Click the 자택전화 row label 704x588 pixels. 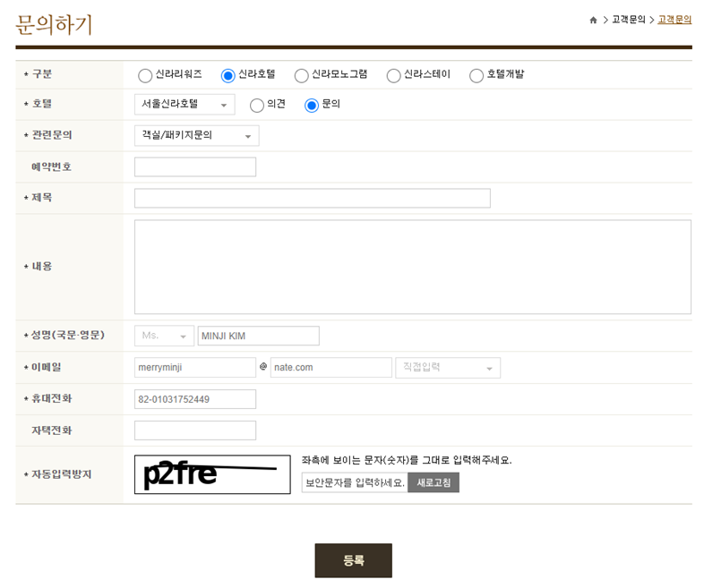click(52, 430)
